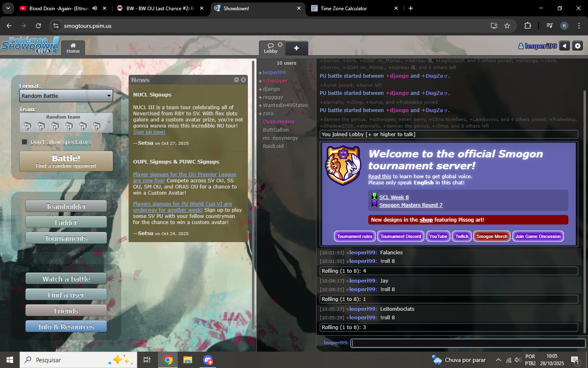Open the Ladder

pos(66,222)
